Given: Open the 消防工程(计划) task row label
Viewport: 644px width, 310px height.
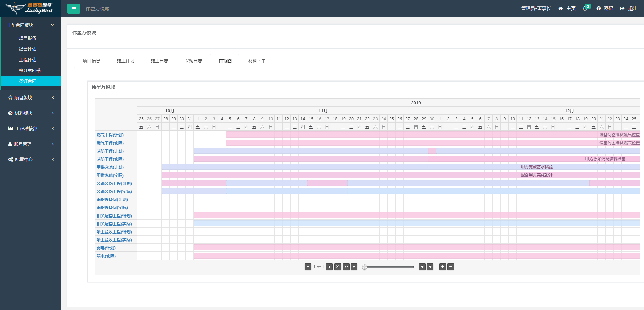Looking at the screenshot, I should tap(110, 151).
